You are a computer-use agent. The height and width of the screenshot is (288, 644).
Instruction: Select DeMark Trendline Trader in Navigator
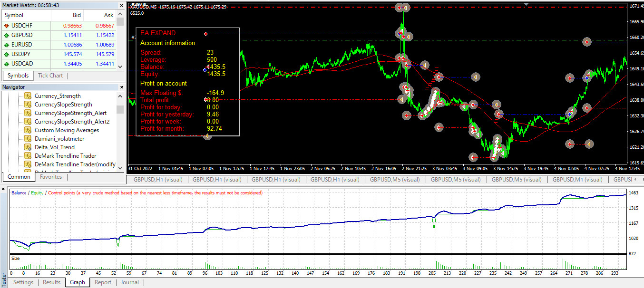click(65, 156)
